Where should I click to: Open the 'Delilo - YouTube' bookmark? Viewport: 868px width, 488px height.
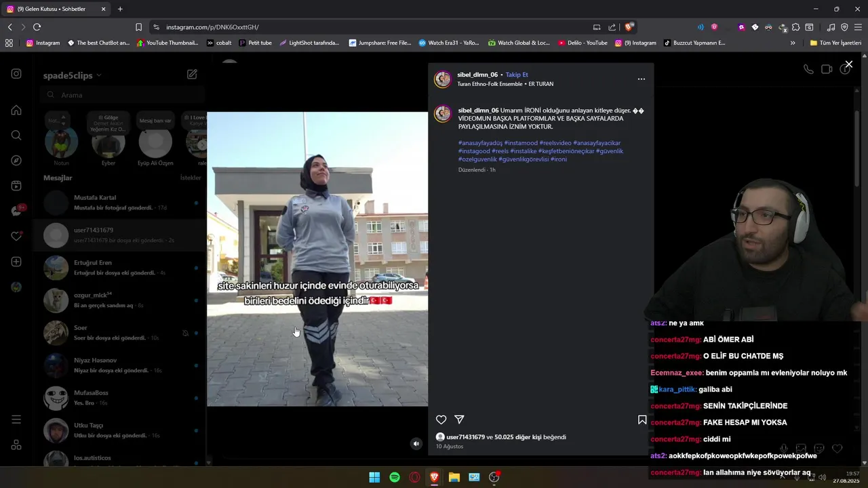tap(583, 43)
